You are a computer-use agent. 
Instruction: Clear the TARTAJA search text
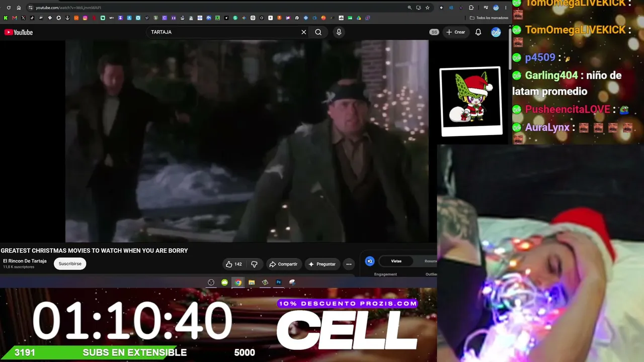pyautogui.click(x=303, y=32)
